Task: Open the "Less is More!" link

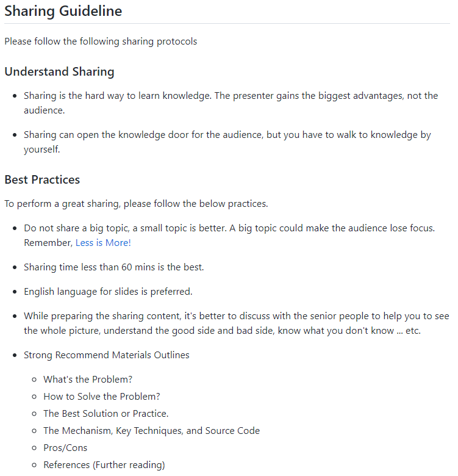Action: (103, 242)
